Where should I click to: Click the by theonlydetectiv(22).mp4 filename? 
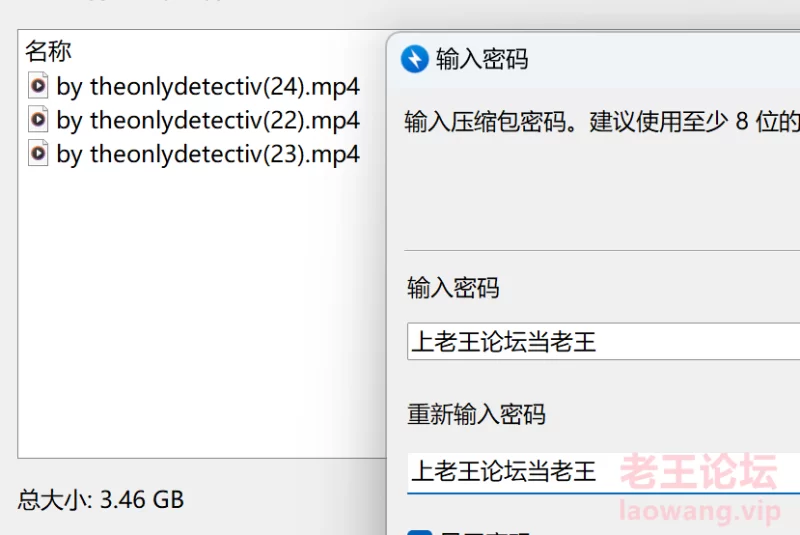tap(208, 121)
